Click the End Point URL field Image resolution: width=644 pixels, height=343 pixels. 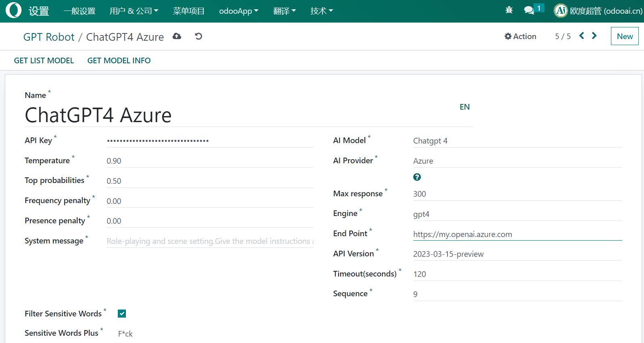pyautogui.click(x=516, y=234)
